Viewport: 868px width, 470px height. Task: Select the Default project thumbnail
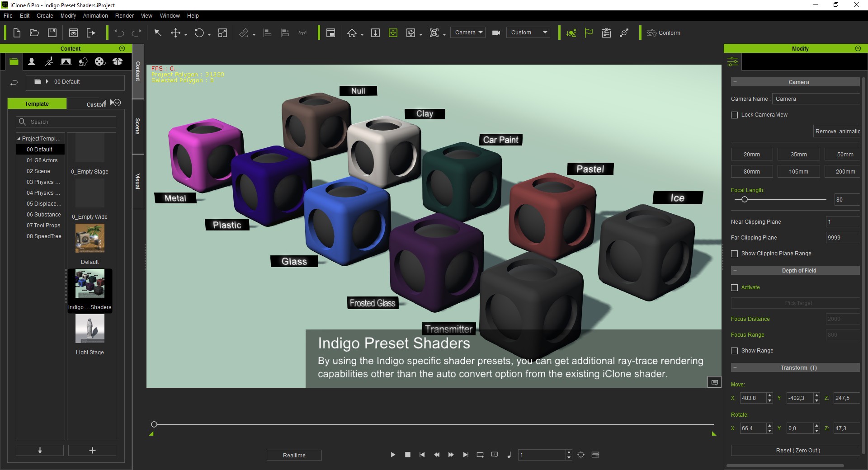click(x=90, y=239)
